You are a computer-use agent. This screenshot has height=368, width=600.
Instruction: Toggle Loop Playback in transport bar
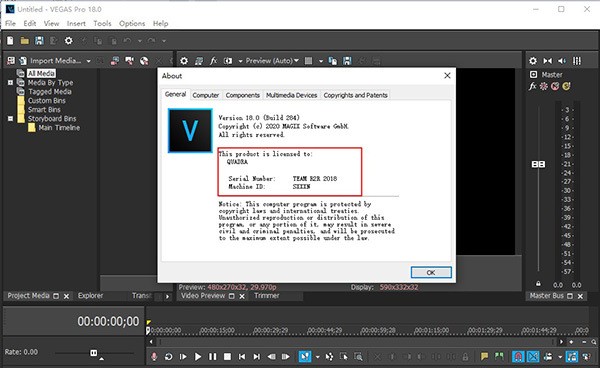click(168, 357)
